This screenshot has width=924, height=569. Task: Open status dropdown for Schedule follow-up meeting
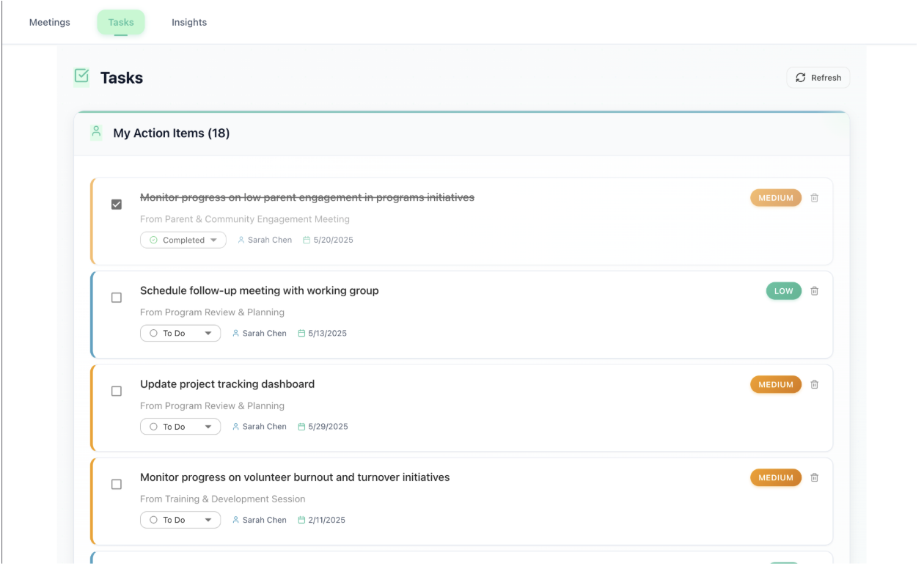180,333
